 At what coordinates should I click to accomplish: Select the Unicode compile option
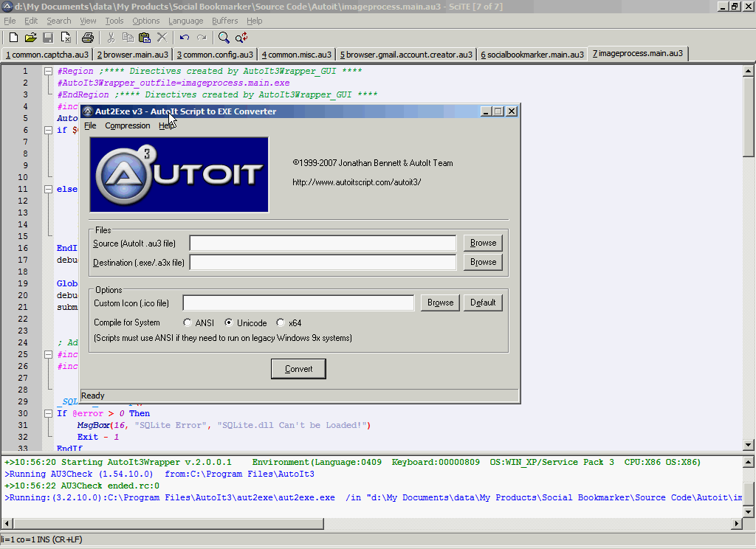click(x=229, y=322)
